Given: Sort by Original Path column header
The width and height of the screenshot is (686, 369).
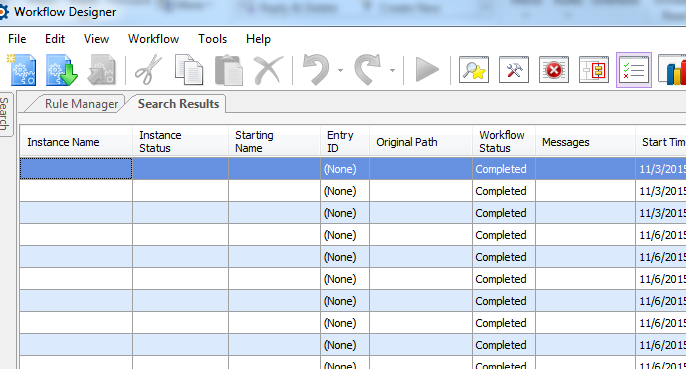Looking at the screenshot, I should pos(421,142).
